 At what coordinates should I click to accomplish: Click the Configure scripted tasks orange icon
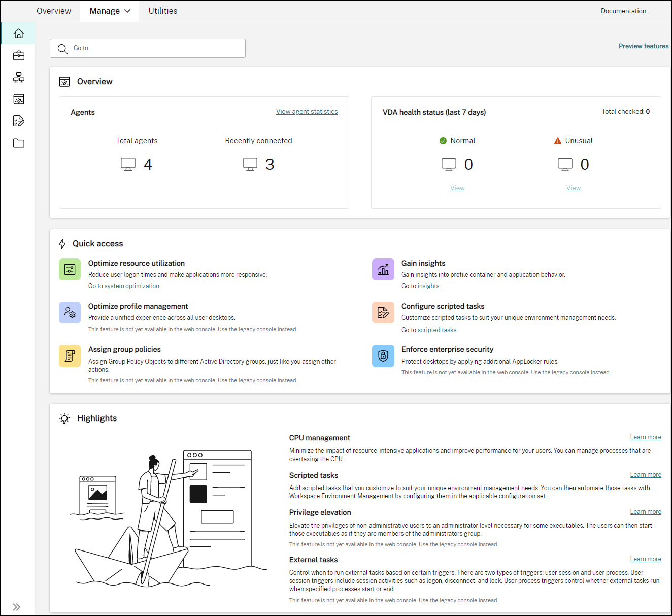[x=383, y=312]
